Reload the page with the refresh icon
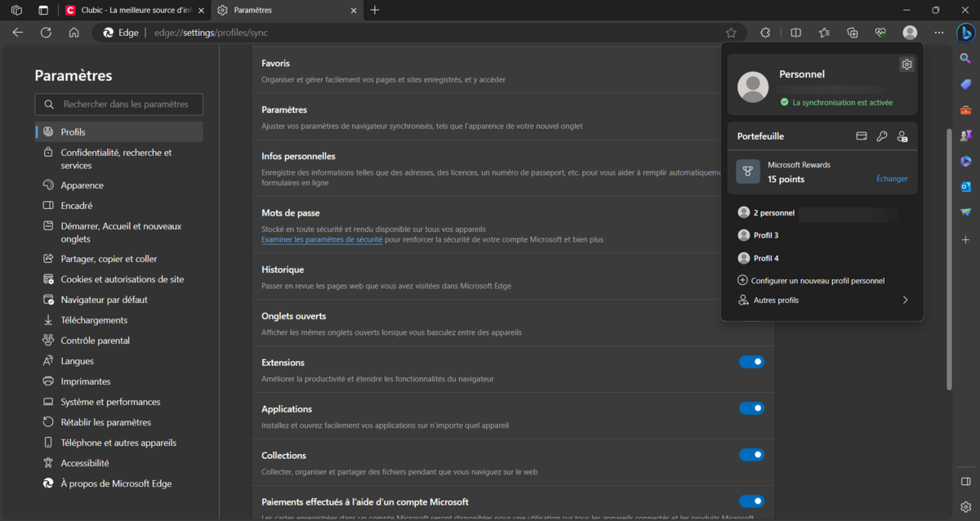980x521 pixels. [x=46, y=33]
